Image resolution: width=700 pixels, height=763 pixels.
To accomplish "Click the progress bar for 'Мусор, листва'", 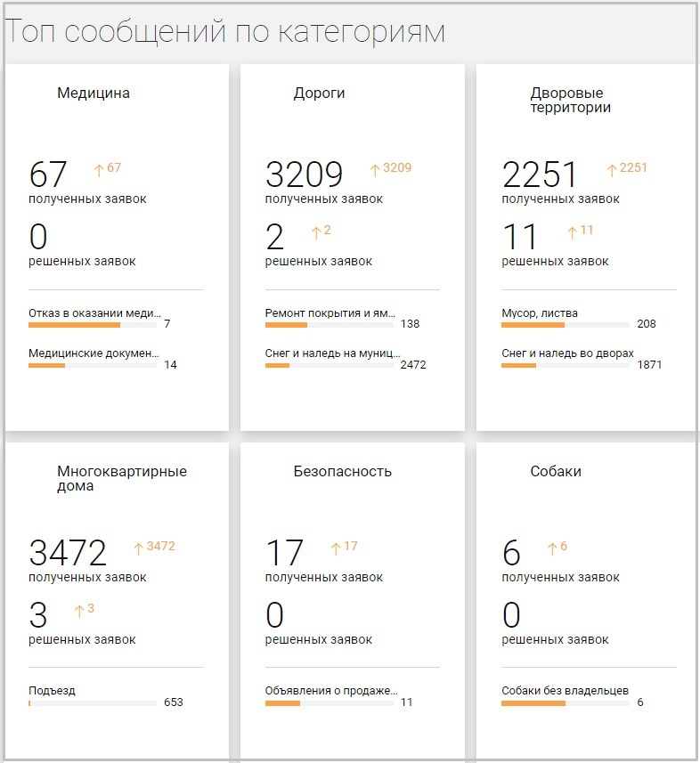I will click(x=566, y=325).
